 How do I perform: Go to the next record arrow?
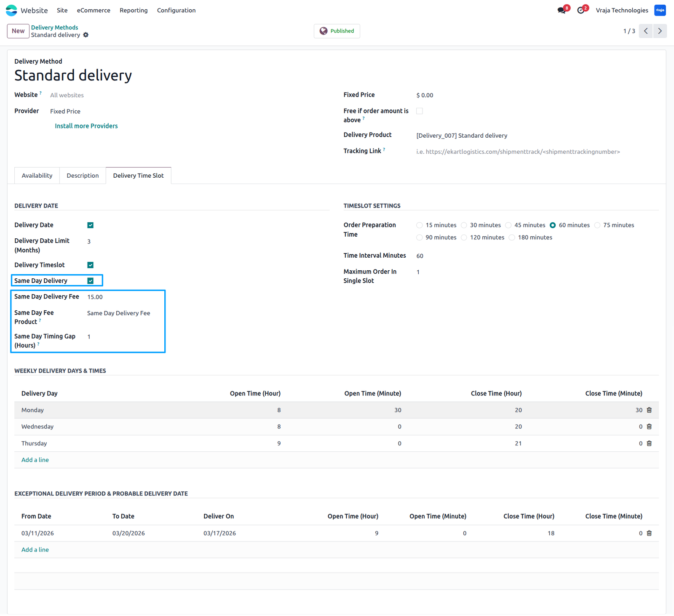660,31
